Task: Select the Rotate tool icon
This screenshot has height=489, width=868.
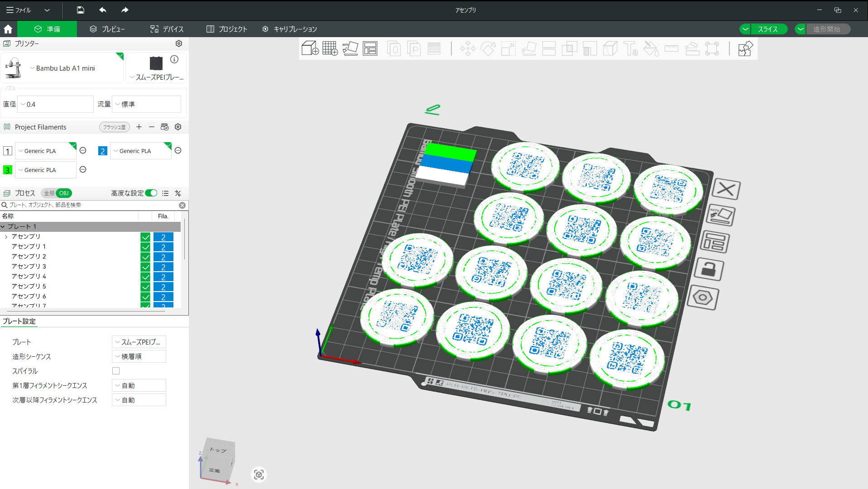Action: [488, 48]
